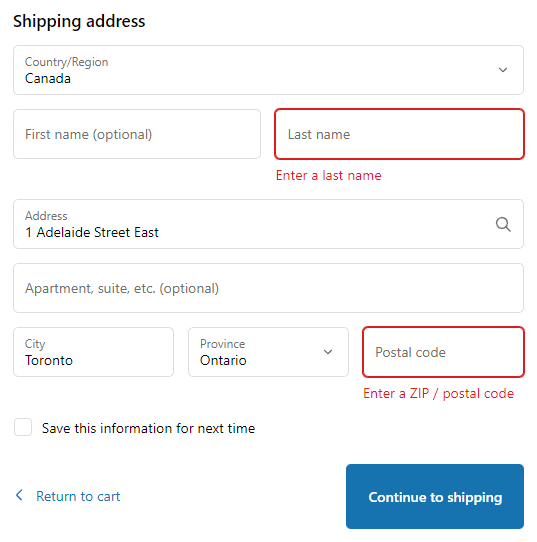The height and width of the screenshot is (542, 537).
Task: Open the Province dropdown set to Ontario
Action: tap(268, 352)
